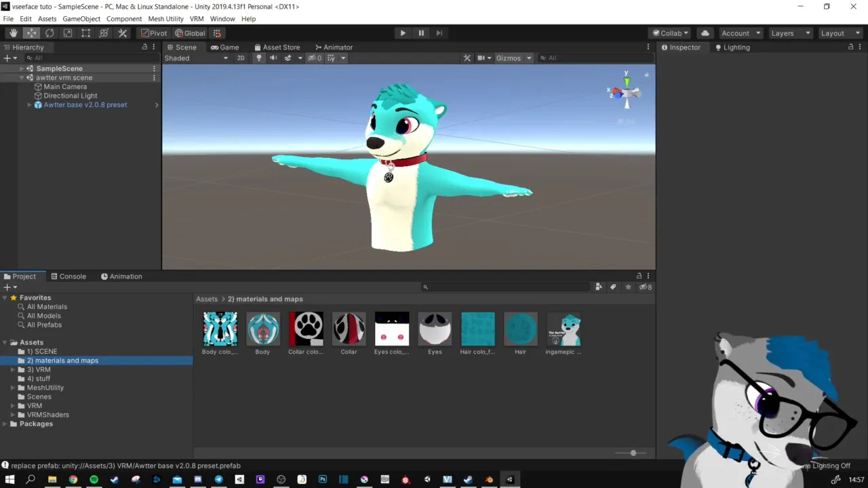Click the Project search field
The height and width of the screenshot is (488, 868).
pyautogui.click(x=506, y=287)
